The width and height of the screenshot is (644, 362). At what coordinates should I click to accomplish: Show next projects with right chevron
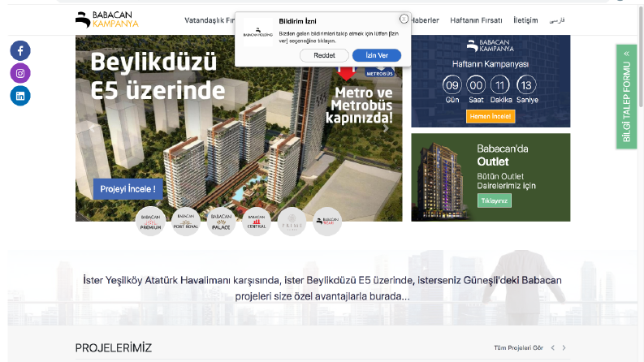point(564,347)
